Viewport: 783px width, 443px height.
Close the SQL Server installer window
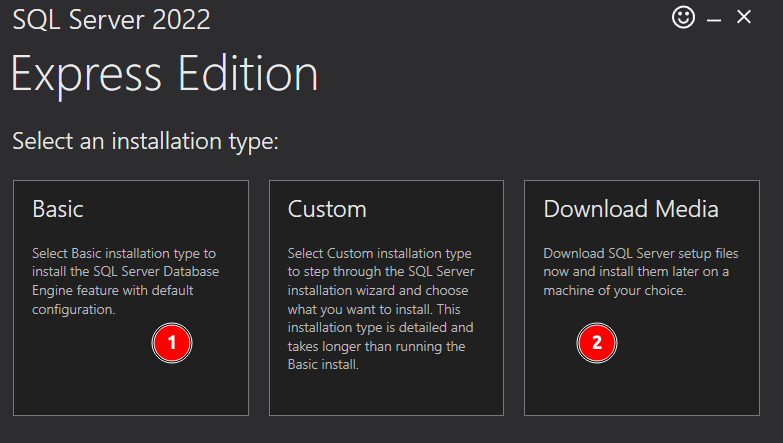pyautogui.click(x=743, y=18)
